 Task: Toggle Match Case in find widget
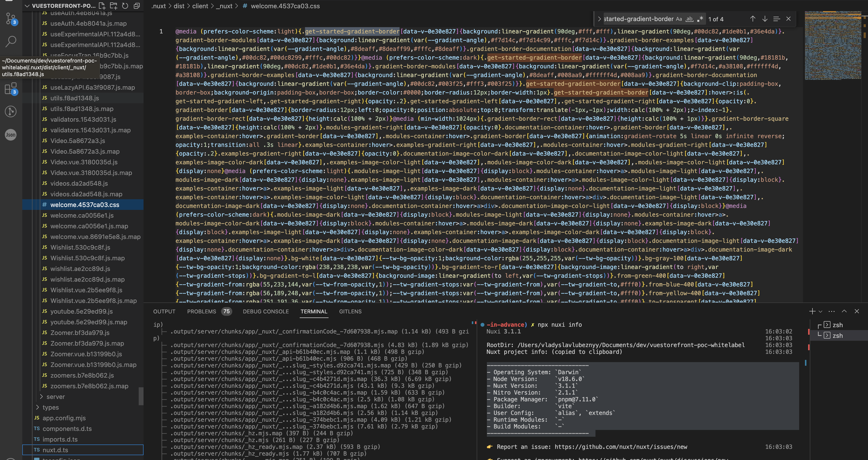(679, 19)
